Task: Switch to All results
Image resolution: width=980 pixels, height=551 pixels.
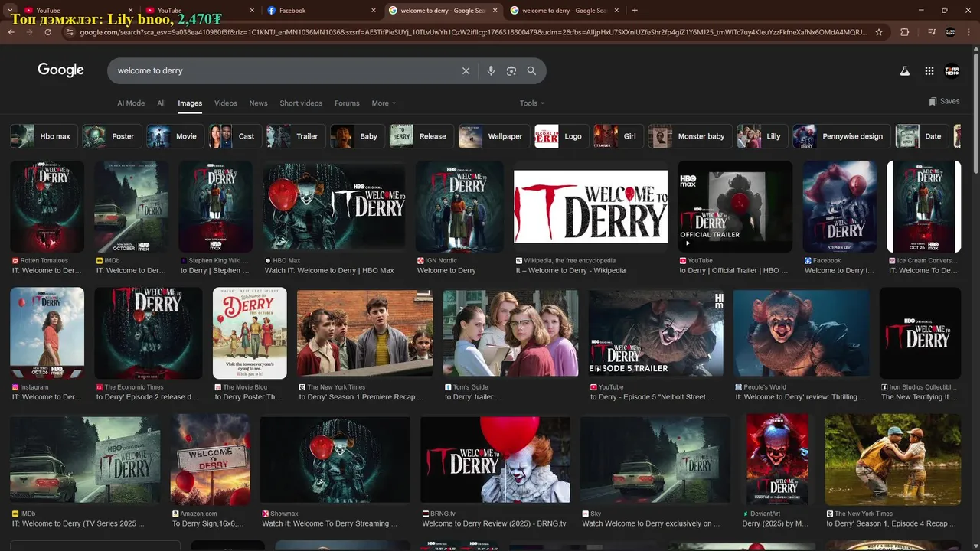Action: point(162,103)
